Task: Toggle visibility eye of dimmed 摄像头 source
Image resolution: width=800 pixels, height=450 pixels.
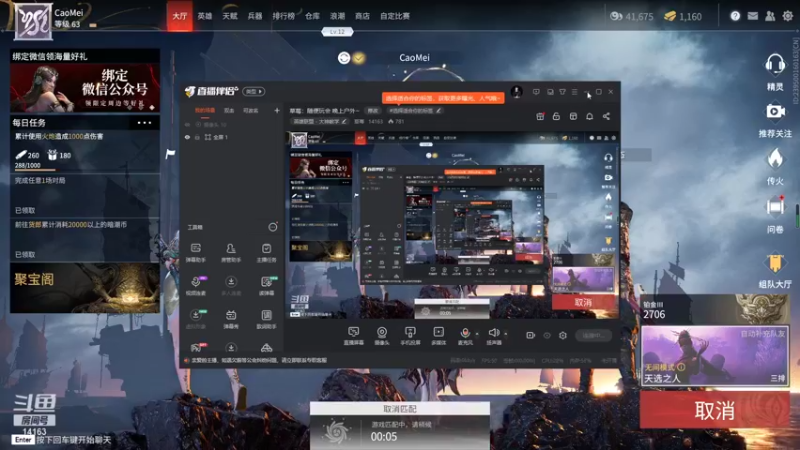Action: pos(187,124)
